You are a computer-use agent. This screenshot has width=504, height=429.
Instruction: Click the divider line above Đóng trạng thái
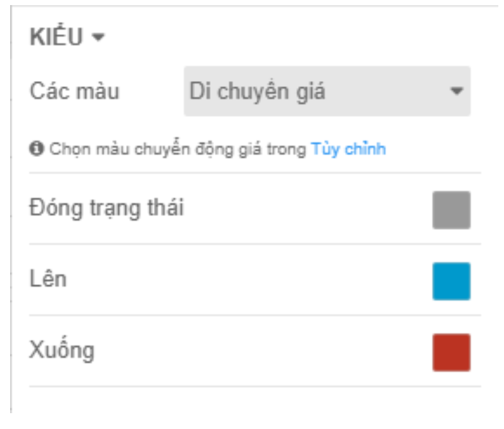(x=253, y=173)
